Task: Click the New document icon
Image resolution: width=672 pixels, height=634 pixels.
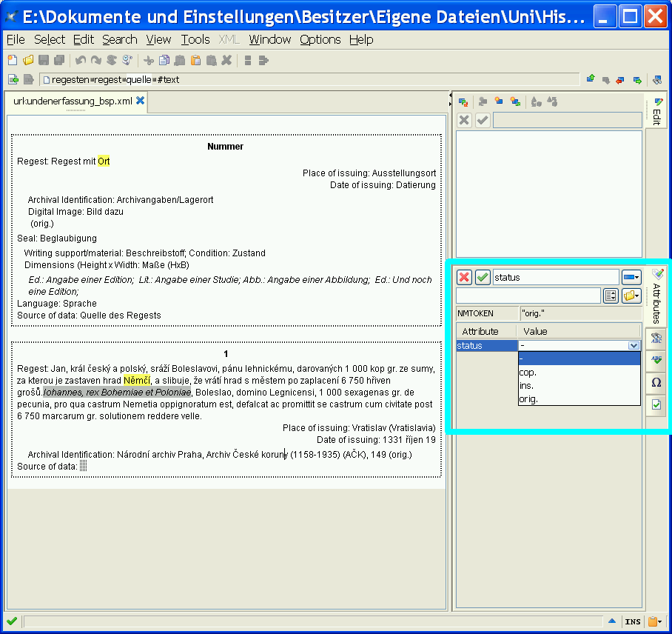Action: [13, 61]
